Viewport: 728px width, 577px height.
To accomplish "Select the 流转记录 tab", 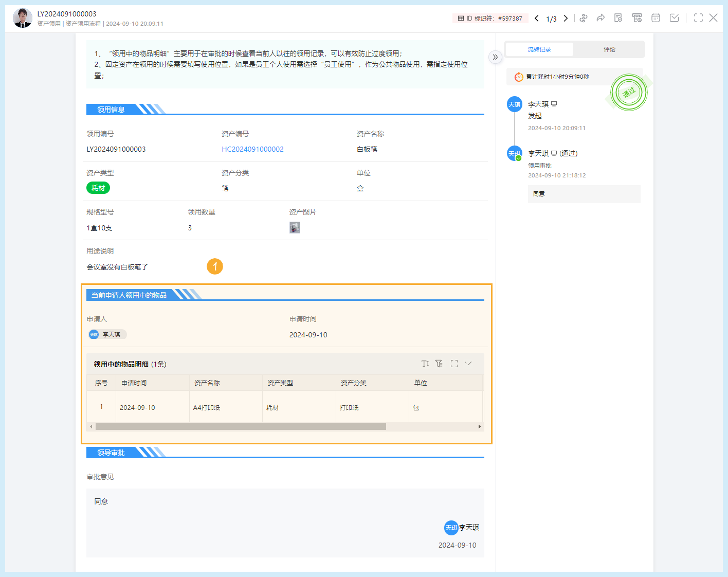I will (539, 49).
